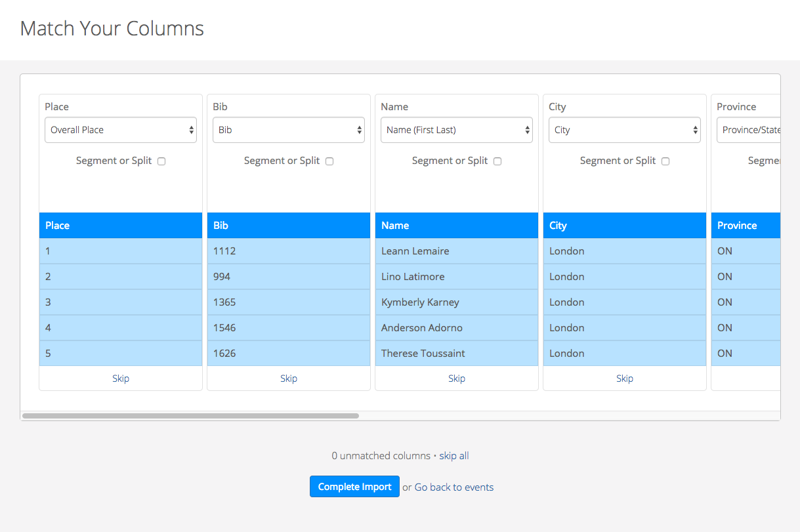
Task: Click the bib number 1546 cell
Action: point(289,328)
